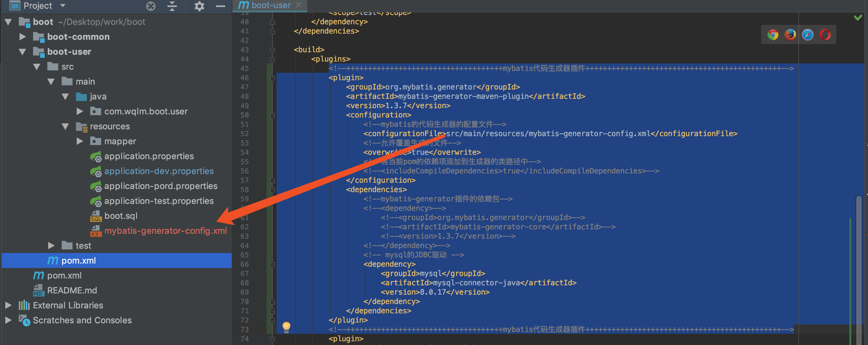Toggle code folding at build tag line 43
868x345 pixels.
[x=272, y=50]
